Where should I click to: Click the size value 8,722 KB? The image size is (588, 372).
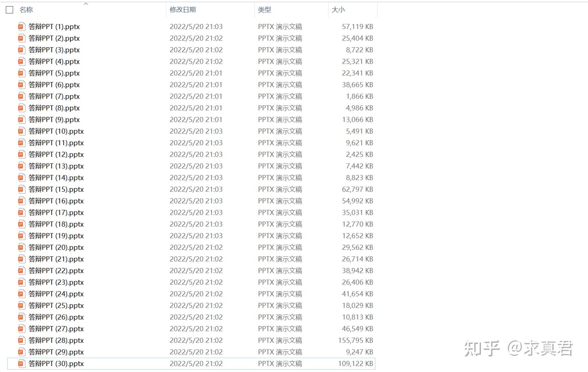tap(359, 50)
